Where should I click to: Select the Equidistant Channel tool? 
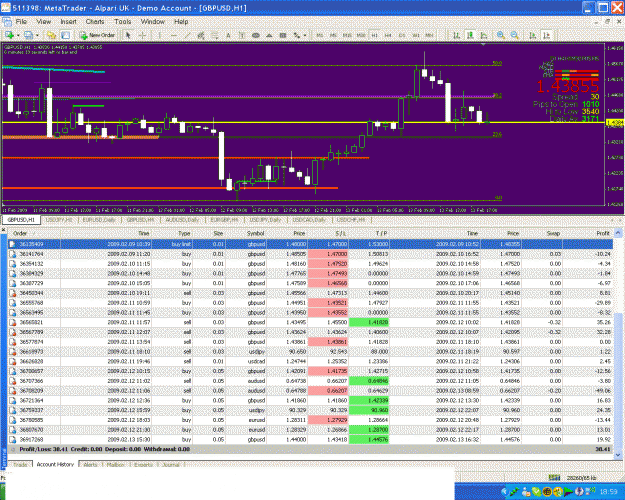pos(201,35)
